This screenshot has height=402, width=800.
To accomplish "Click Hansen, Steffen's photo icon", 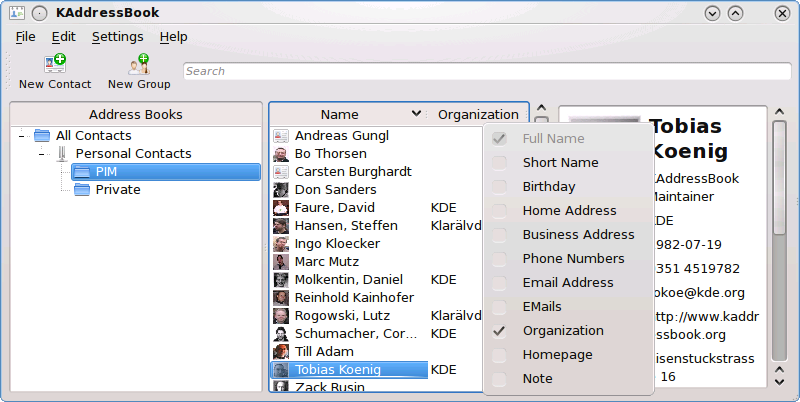I will tap(281, 225).
